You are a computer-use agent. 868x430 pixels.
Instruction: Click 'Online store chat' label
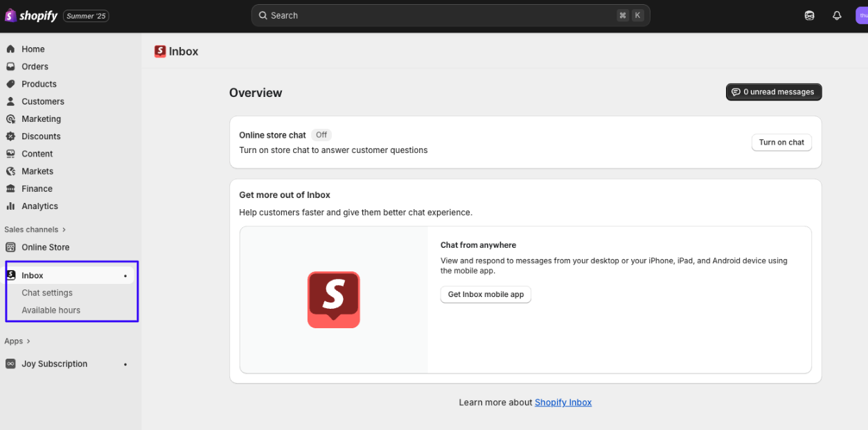[x=272, y=135]
